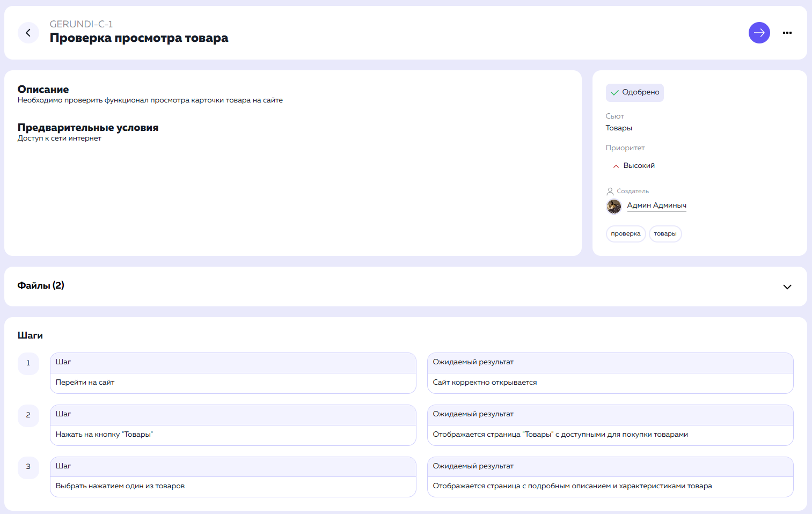This screenshot has height=514, width=812.
Task: Click the Высокий priority value
Action: coord(639,166)
